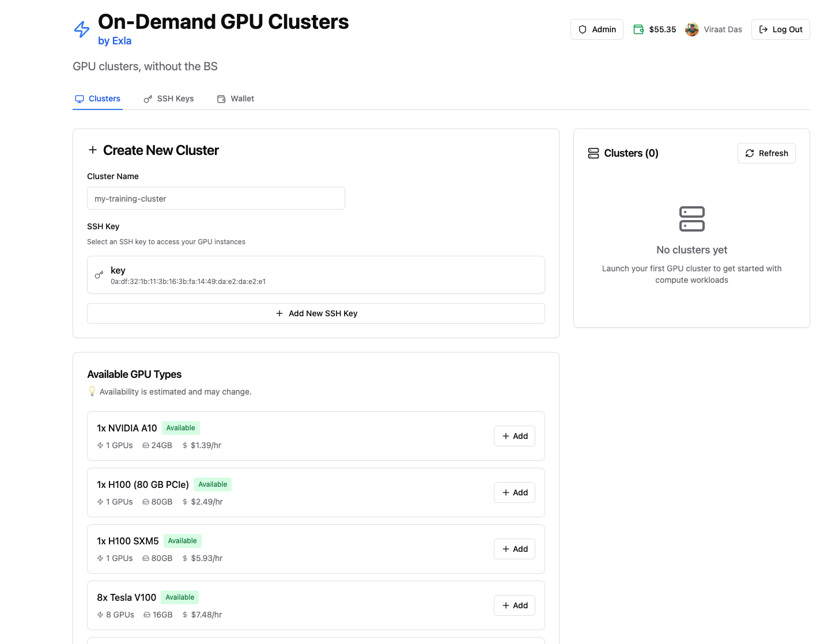
Task: Click the Clusters (0) heading
Action: [631, 153]
